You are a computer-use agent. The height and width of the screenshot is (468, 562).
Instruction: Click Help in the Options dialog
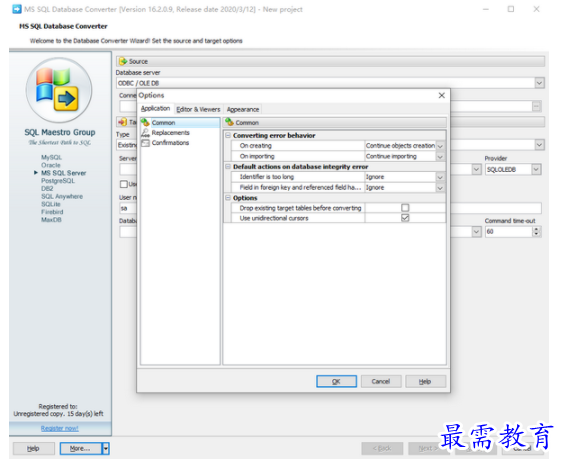(x=425, y=381)
